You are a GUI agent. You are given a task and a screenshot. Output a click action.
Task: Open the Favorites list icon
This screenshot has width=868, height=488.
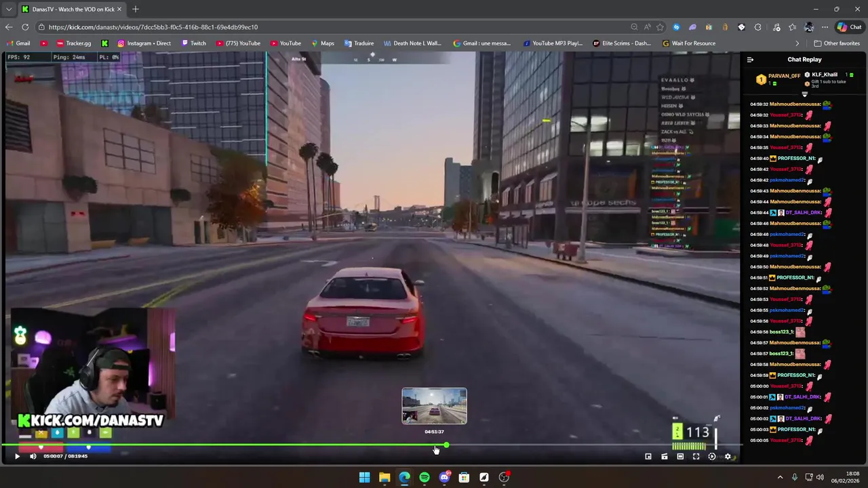click(x=792, y=27)
